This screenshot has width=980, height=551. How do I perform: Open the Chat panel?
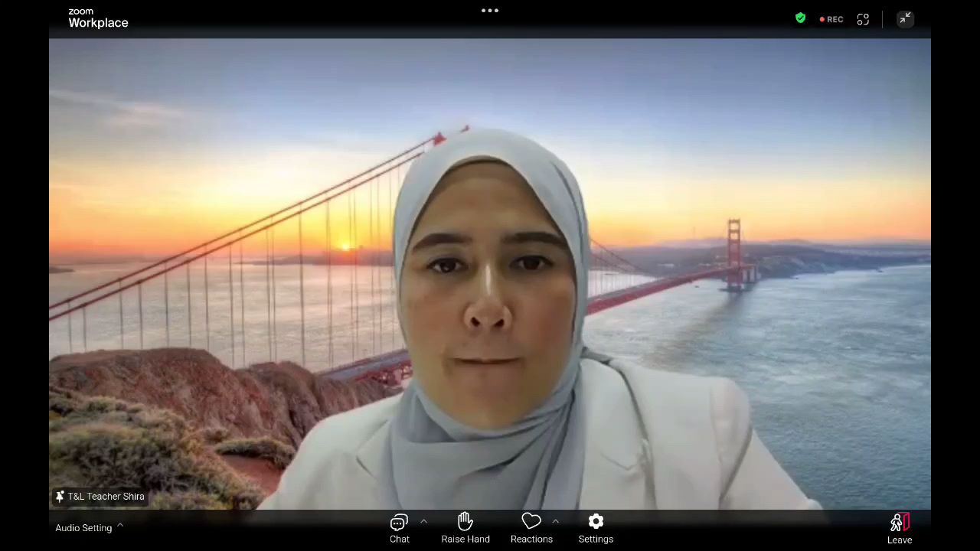click(x=399, y=528)
